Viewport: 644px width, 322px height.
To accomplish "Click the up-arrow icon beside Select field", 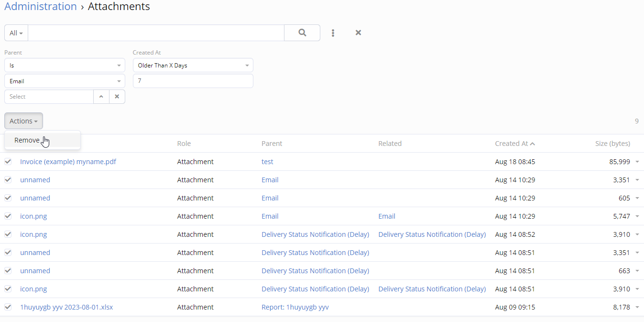I will [x=101, y=97].
